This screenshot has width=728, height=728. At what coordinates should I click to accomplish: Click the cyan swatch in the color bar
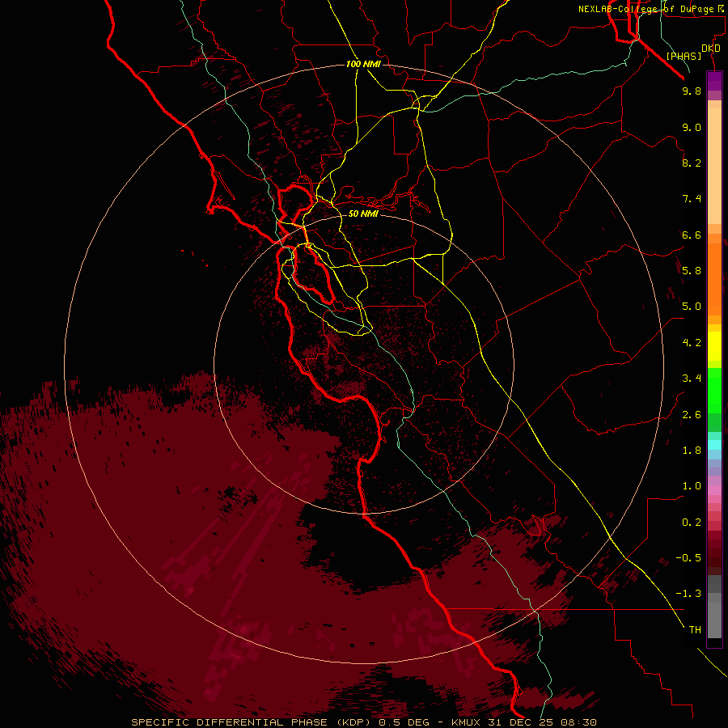coord(714,444)
